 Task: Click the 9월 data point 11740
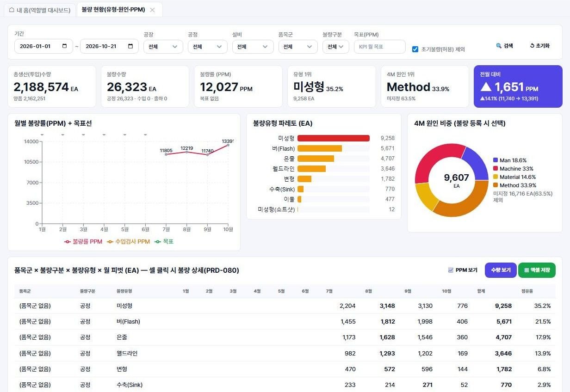pos(207,154)
